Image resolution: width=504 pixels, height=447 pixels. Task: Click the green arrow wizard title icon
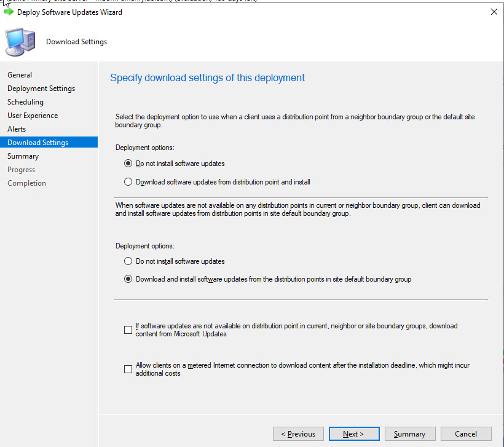9,12
